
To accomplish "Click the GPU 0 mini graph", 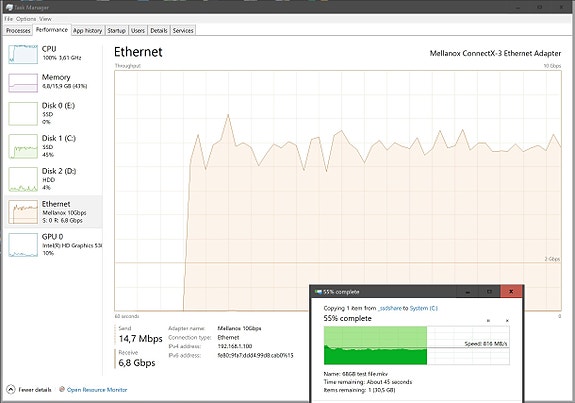I will (x=23, y=245).
